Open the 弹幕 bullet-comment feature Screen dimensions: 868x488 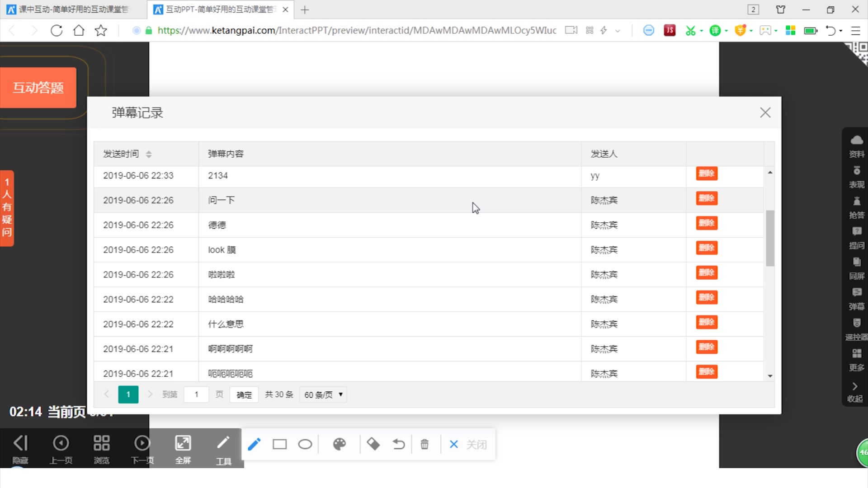pyautogui.click(x=857, y=300)
